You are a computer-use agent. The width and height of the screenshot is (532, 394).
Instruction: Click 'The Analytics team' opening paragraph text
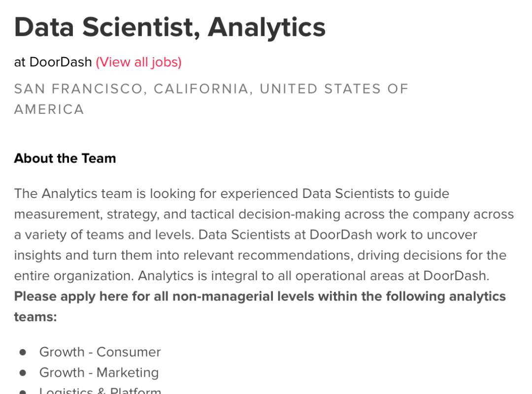coord(73,194)
